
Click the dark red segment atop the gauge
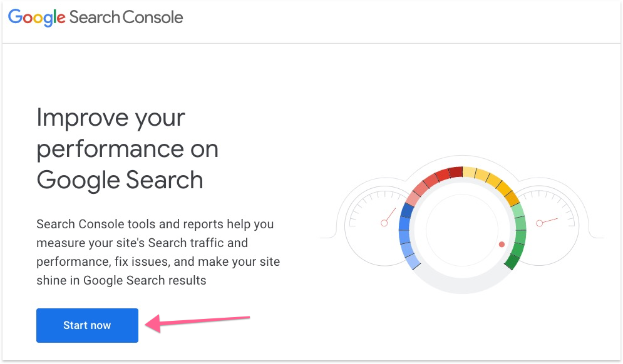coord(456,172)
